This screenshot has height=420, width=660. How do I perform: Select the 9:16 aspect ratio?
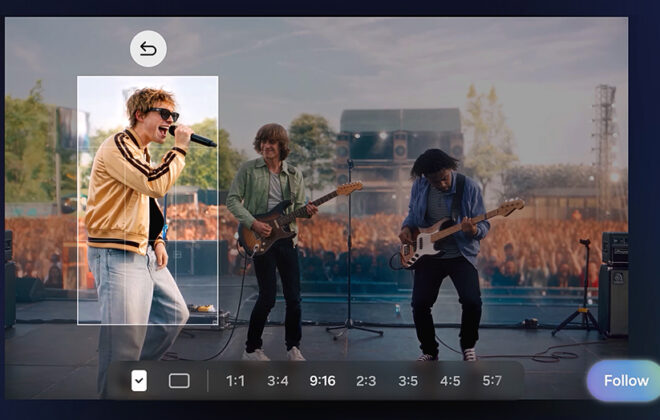tap(322, 381)
